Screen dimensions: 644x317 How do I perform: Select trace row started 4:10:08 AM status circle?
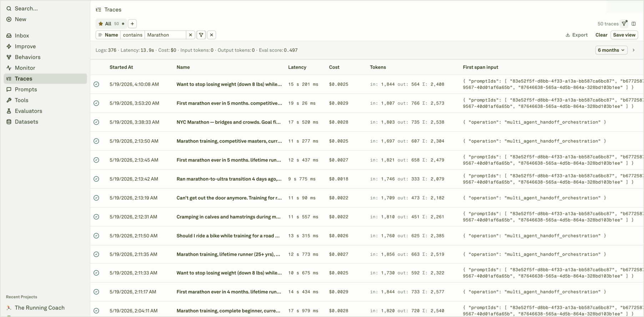pos(96,84)
